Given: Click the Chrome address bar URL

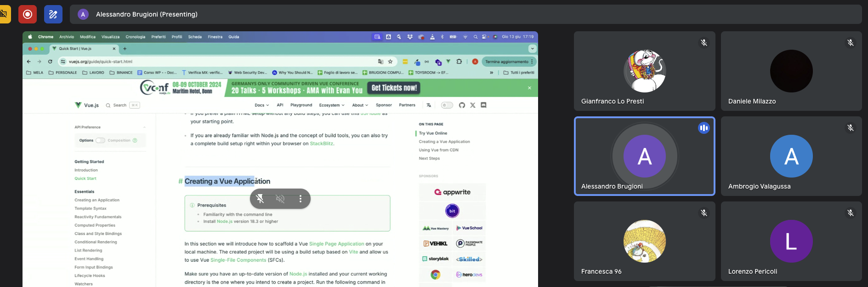Looking at the screenshot, I should pyautogui.click(x=101, y=62).
